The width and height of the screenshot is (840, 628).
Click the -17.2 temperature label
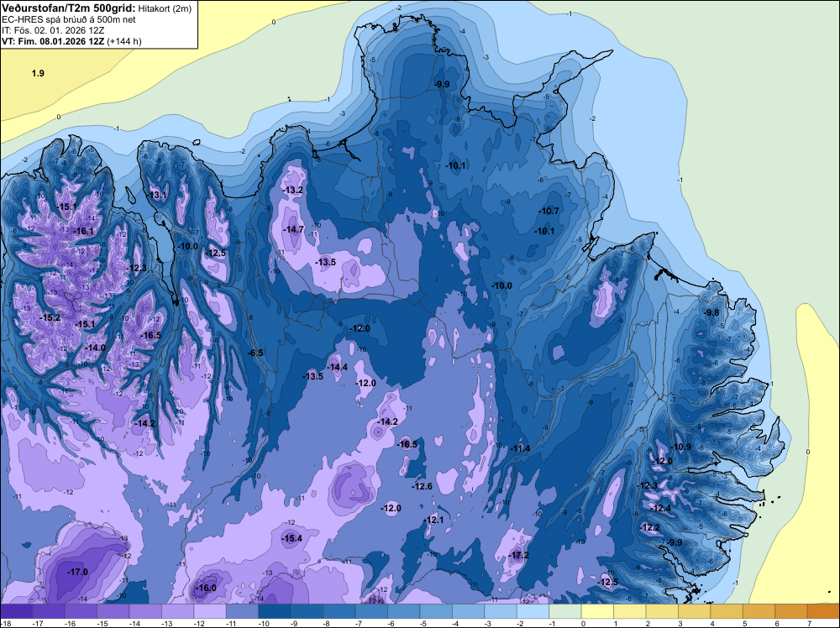click(x=519, y=555)
